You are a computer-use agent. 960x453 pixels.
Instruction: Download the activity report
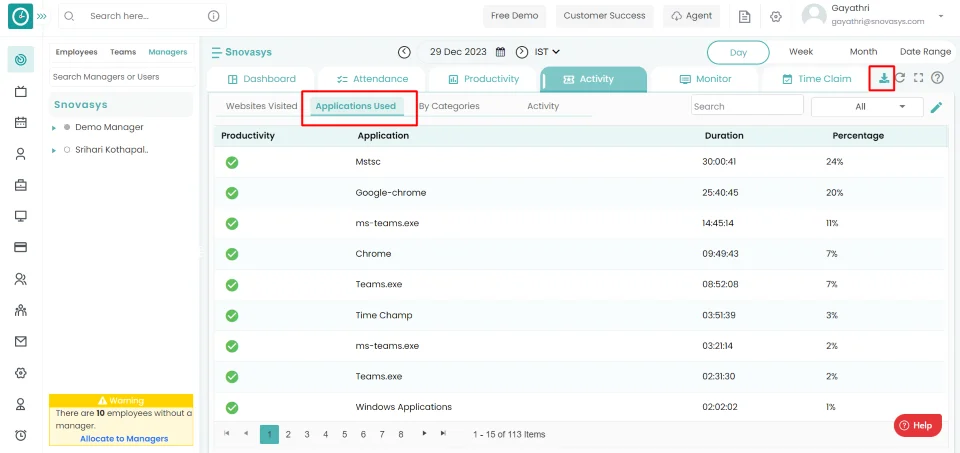(883, 78)
